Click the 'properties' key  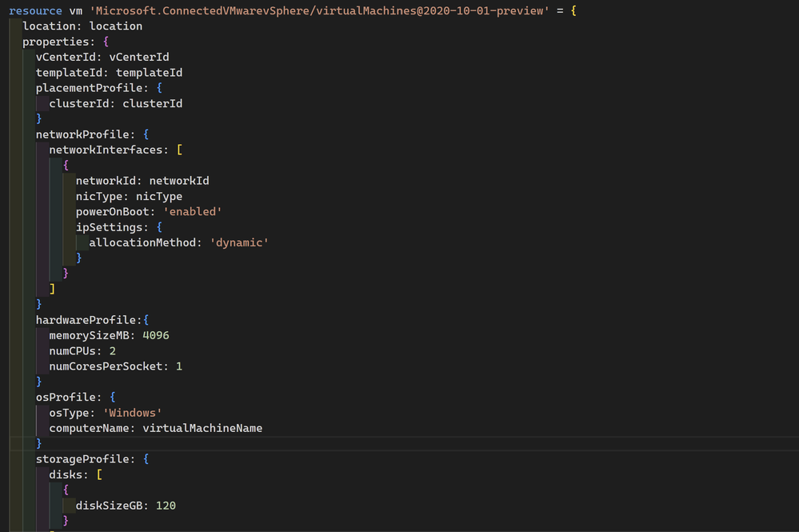point(55,42)
